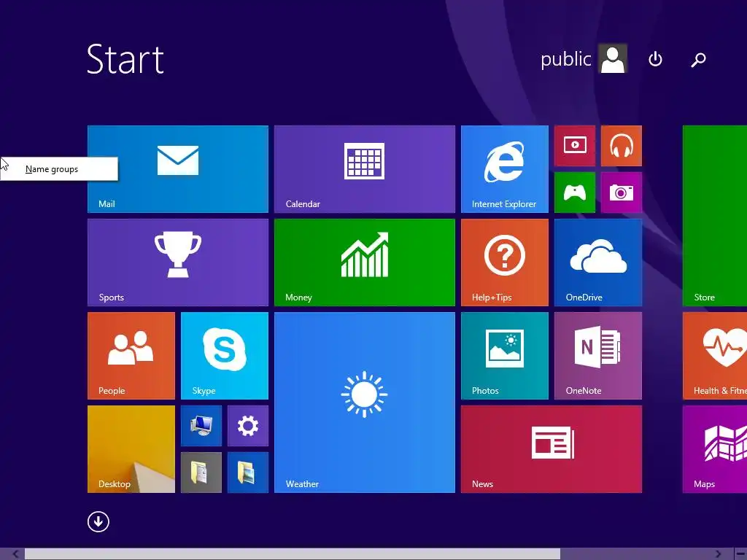Click the search magnifier button

click(698, 60)
